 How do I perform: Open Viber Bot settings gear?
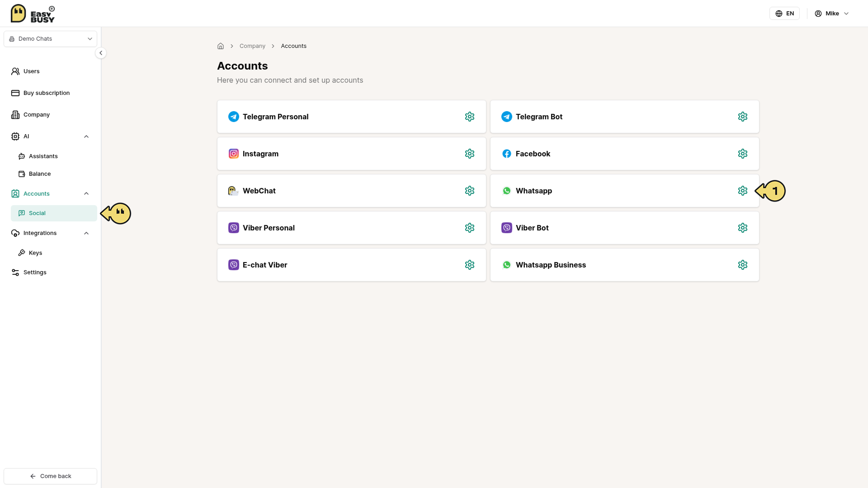(x=743, y=228)
